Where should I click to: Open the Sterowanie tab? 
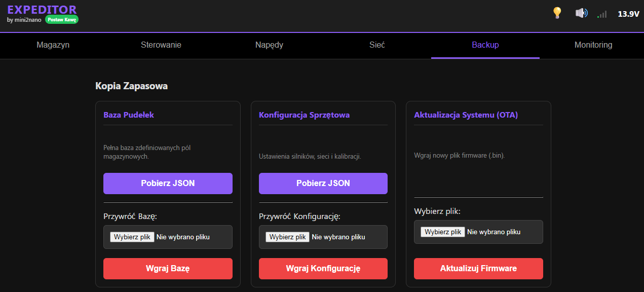(161, 45)
